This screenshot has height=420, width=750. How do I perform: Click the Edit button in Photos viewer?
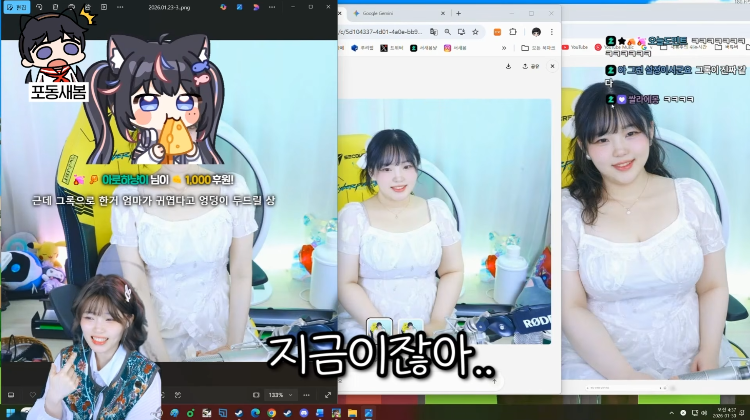click(16, 7)
